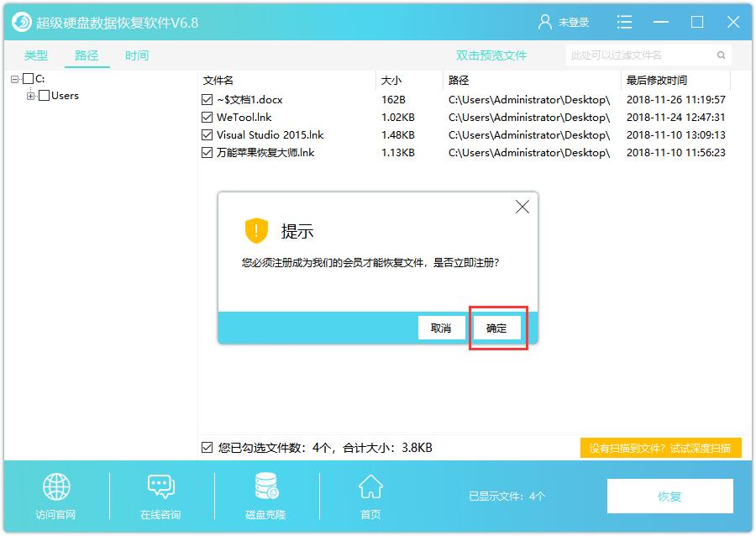Click the 未登录 user account icon

[x=547, y=22]
